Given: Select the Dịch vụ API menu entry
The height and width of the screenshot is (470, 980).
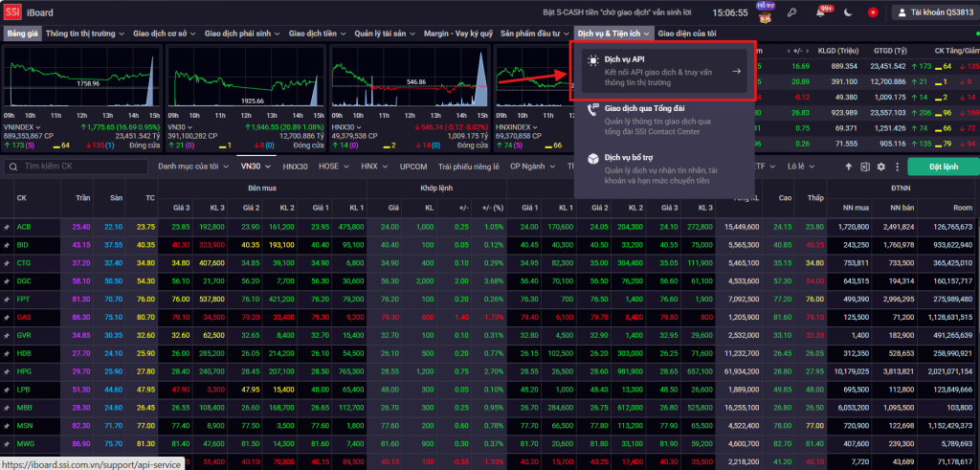Looking at the screenshot, I should [664, 71].
